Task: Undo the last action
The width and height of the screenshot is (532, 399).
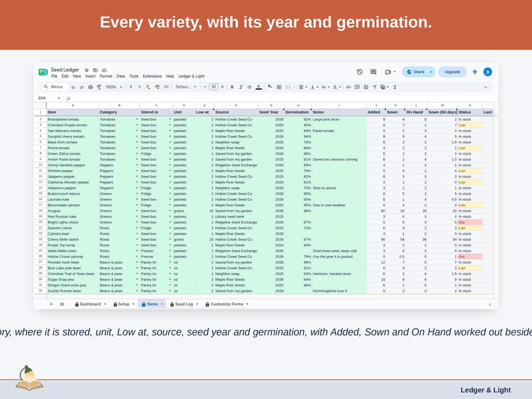Action: pos(73,87)
